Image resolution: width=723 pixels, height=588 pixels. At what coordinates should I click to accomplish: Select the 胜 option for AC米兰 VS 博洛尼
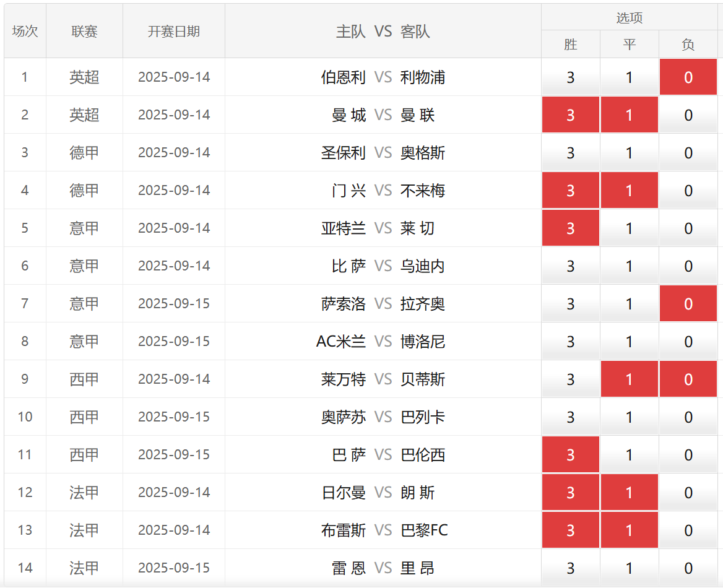[570, 342]
